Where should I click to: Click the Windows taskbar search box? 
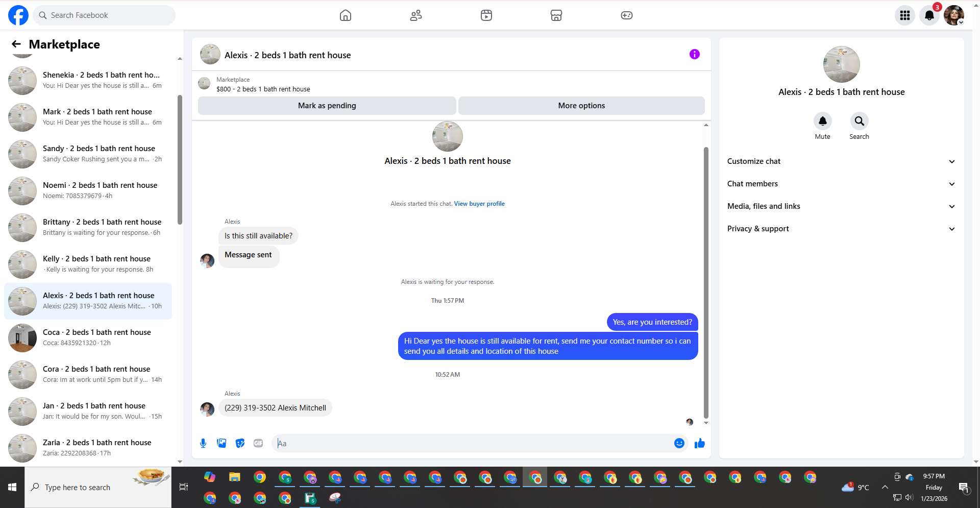pyautogui.click(x=98, y=487)
